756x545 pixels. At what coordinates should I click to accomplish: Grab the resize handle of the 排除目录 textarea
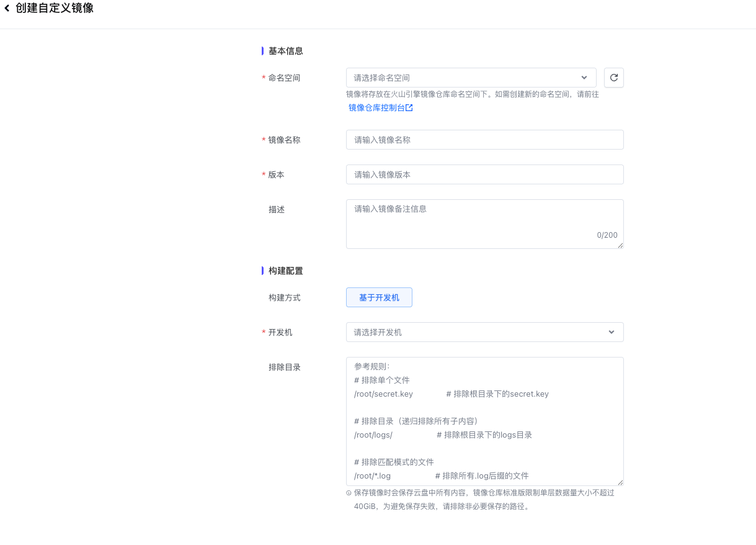click(x=620, y=482)
